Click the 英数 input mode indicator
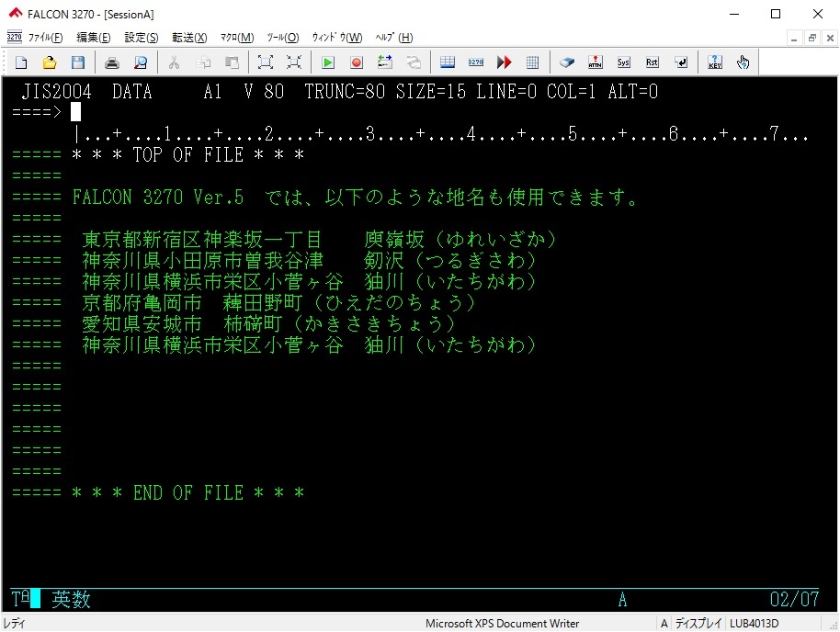The image size is (840, 632). click(72, 599)
